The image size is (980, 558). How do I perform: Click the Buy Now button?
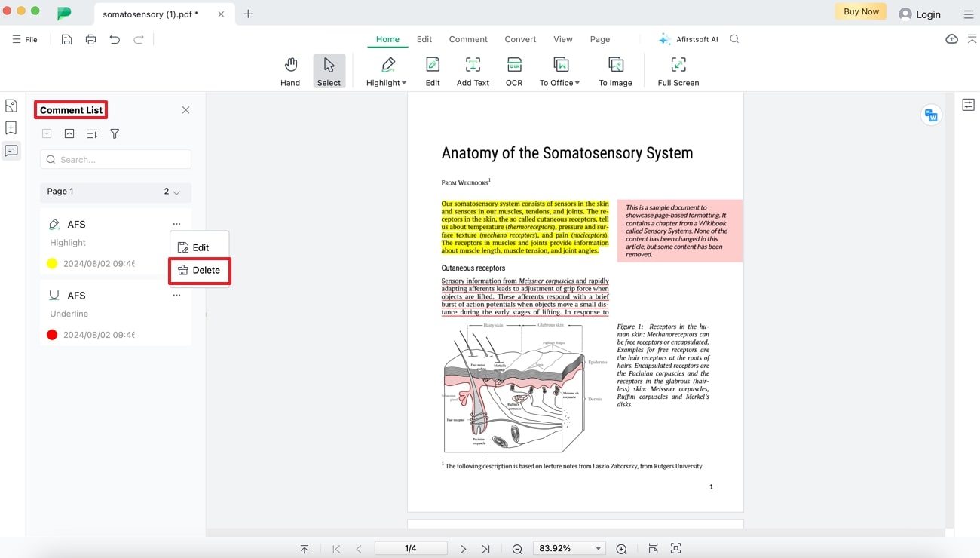[861, 11]
